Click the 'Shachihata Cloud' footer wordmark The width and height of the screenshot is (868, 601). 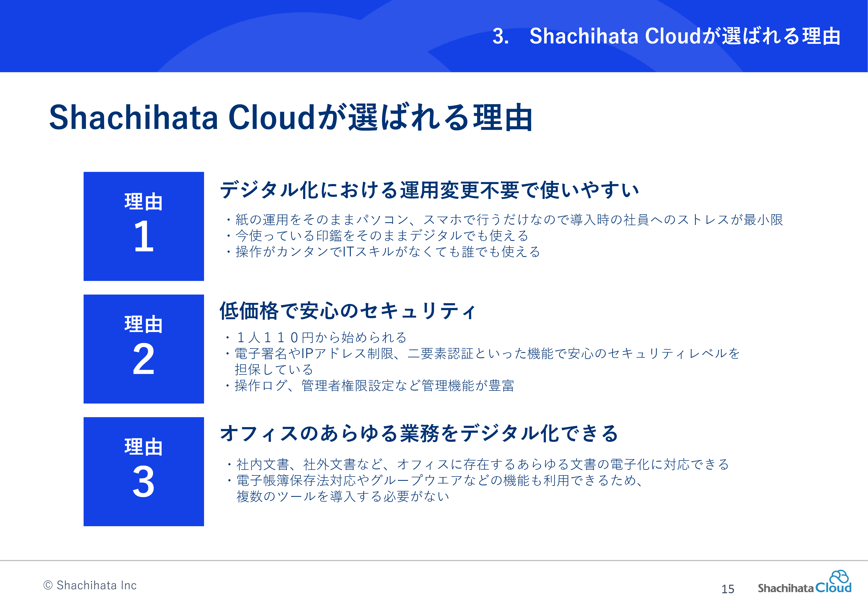pyautogui.click(x=804, y=588)
